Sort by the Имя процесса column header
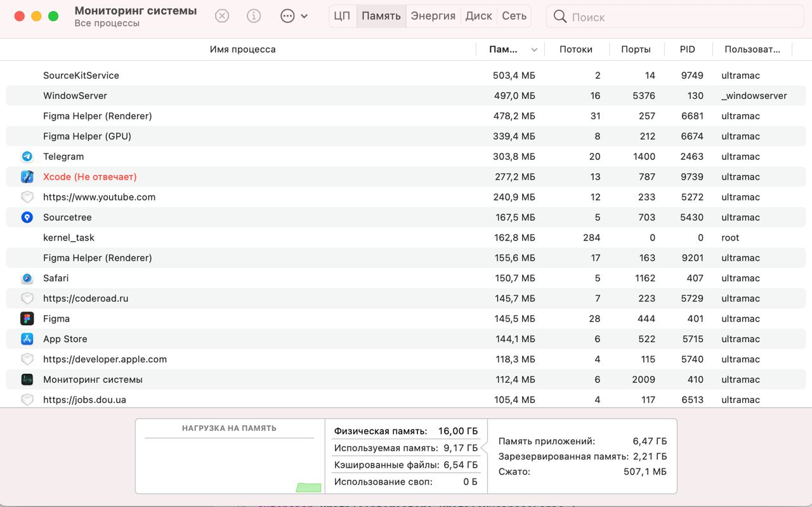 click(x=242, y=49)
